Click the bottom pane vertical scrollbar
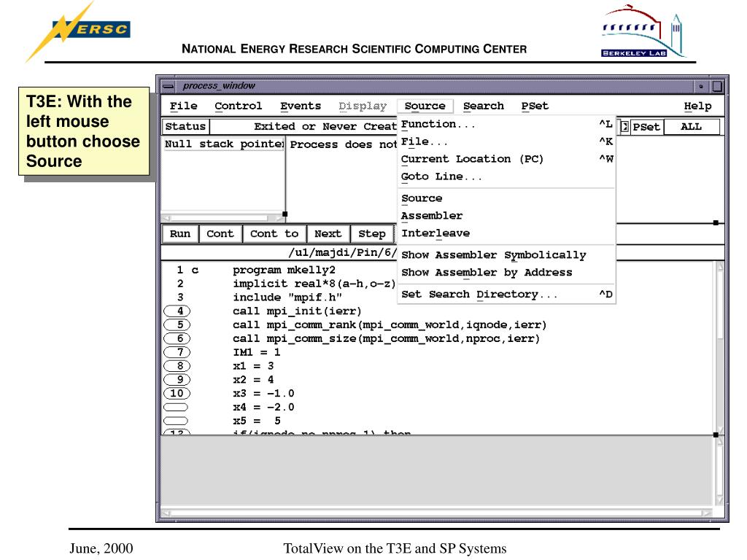This screenshot has height=560, width=747. 719,472
